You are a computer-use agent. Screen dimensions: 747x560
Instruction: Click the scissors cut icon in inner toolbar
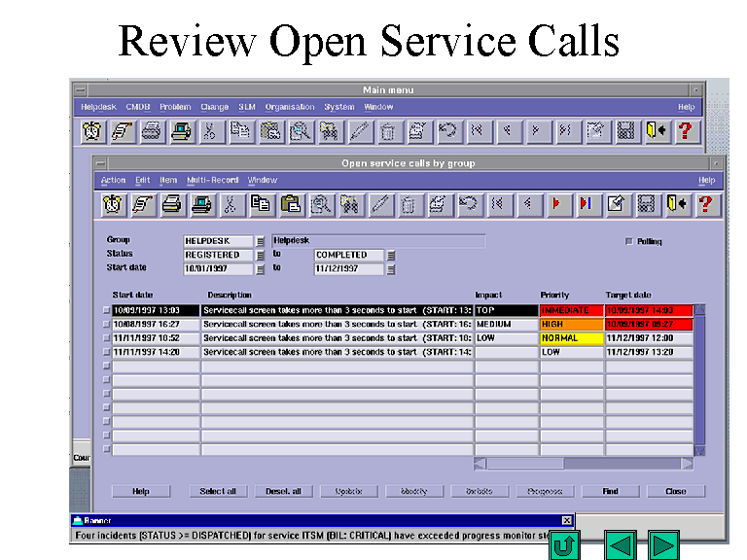click(231, 204)
